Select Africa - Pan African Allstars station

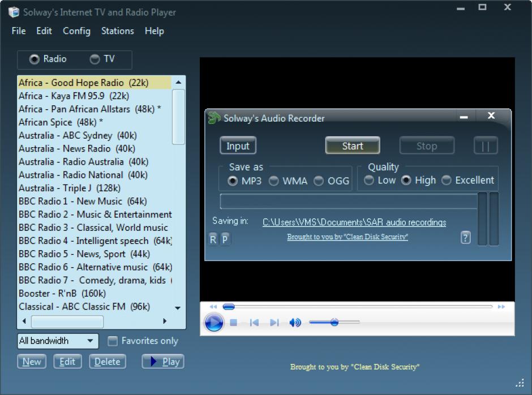click(95, 109)
